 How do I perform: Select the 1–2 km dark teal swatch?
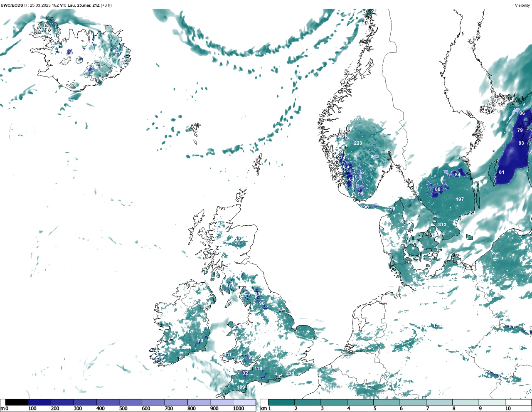[x=281, y=402]
